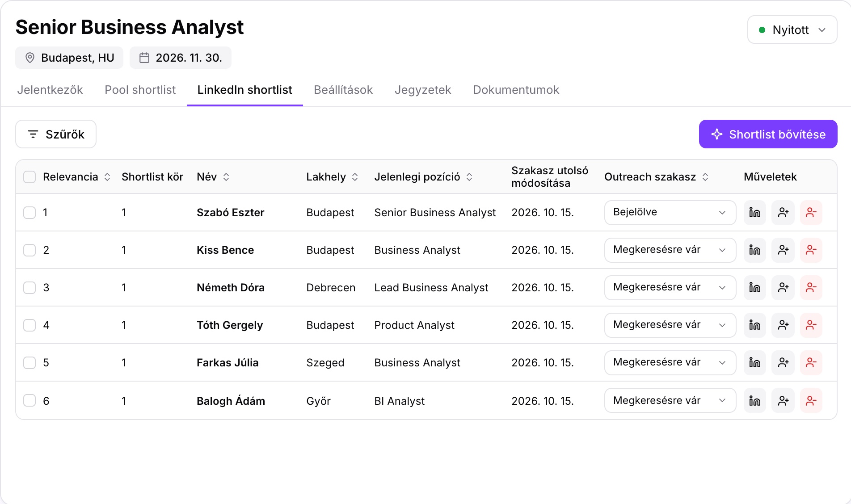Add Balogh Ádám as candidate
The width and height of the screenshot is (851, 504).
(x=783, y=401)
